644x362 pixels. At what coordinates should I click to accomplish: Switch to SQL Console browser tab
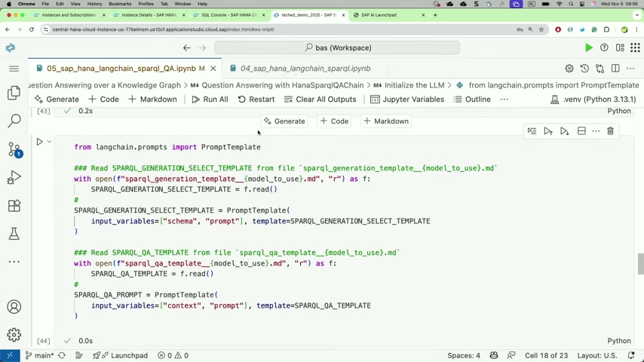[x=229, y=15]
